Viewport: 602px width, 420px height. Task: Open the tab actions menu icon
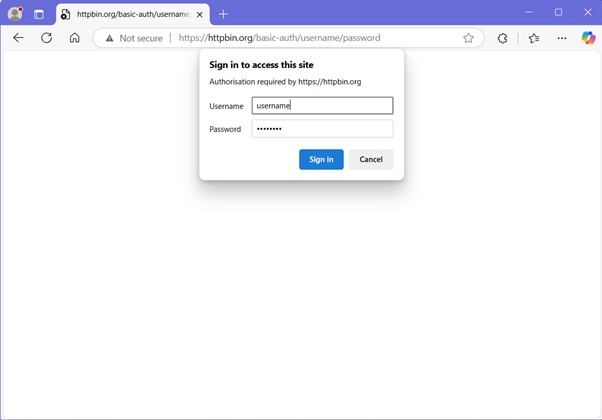pyautogui.click(x=39, y=15)
